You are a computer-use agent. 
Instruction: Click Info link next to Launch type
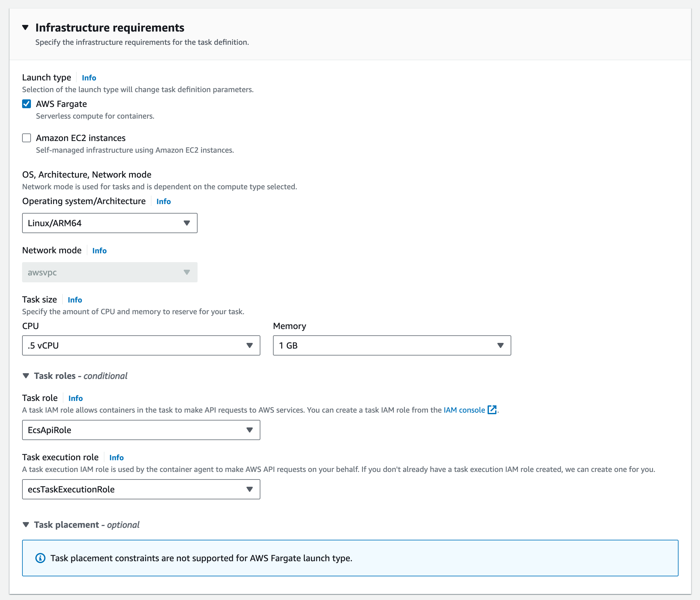(x=89, y=78)
